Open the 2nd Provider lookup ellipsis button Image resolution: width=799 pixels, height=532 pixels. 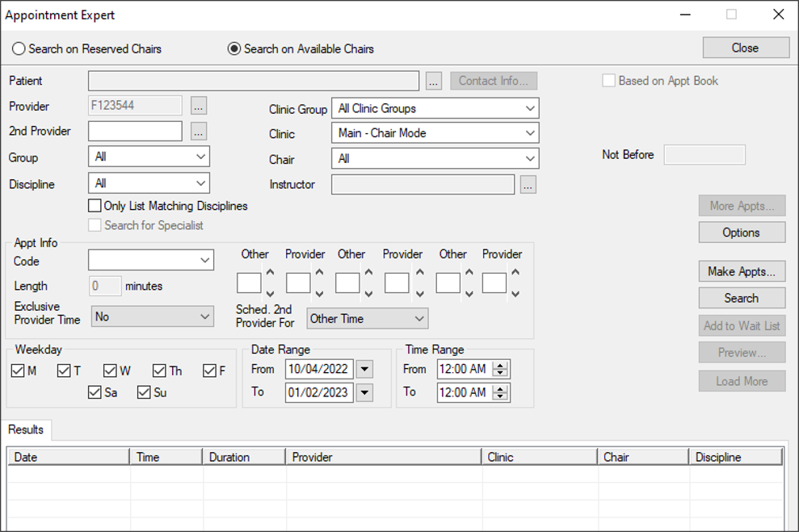199,132
